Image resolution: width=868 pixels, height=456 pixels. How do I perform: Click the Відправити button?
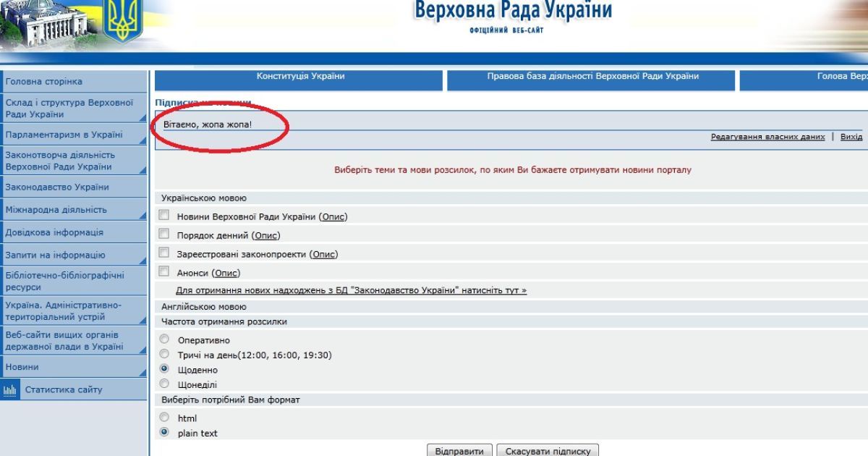click(460, 451)
